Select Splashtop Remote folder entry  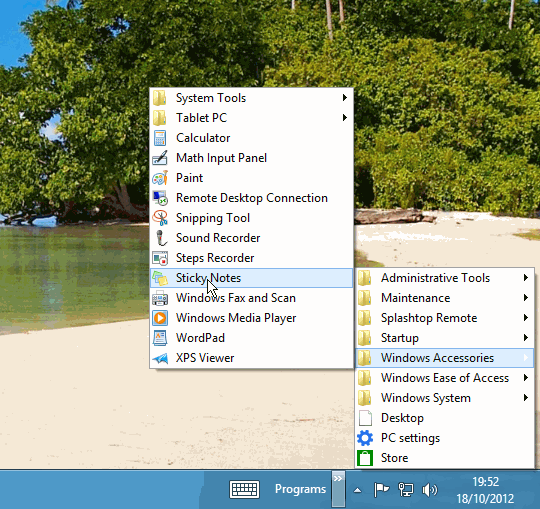pos(444,318)
